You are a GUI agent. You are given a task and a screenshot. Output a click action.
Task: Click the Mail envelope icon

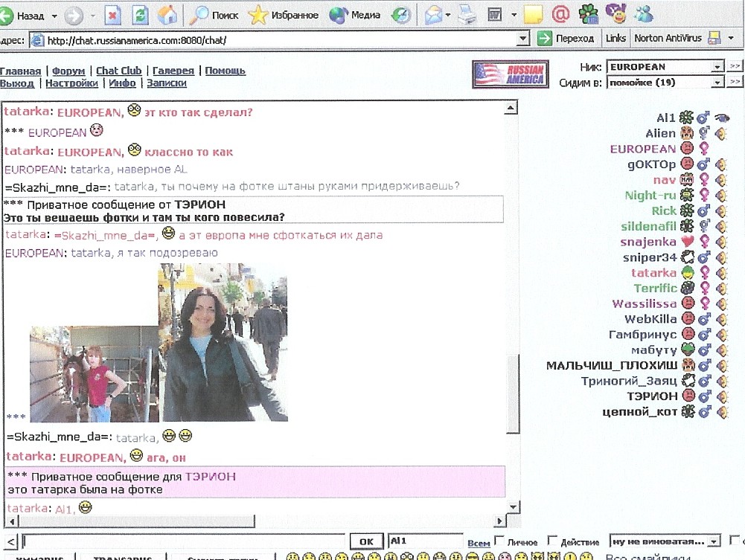pyautogui.click(x=433, y=15)
